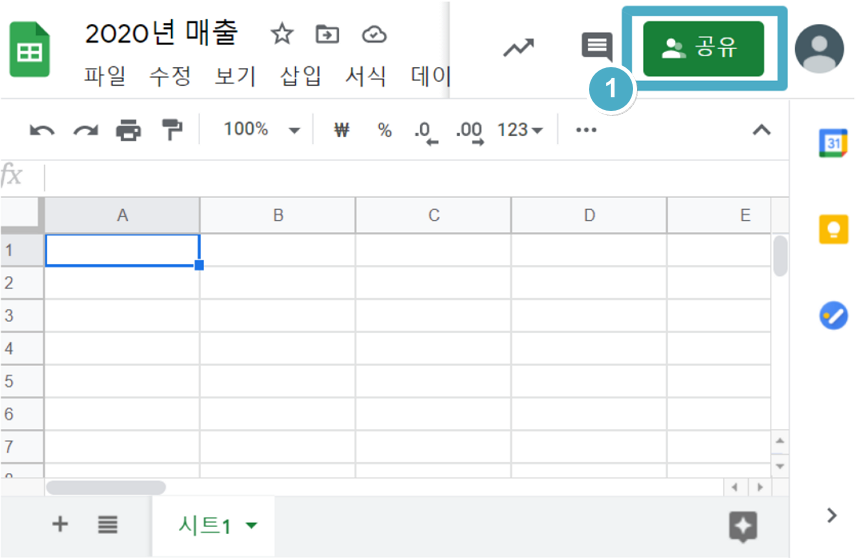Hide the side panel with the right chevron

[832, 516]
